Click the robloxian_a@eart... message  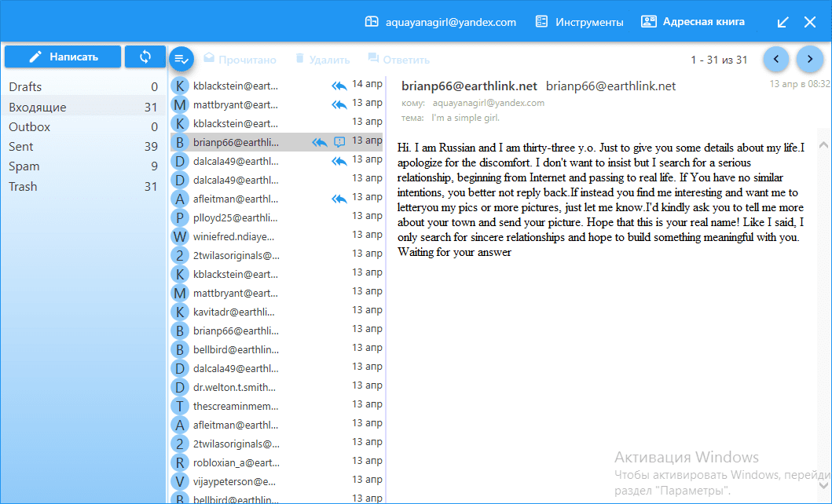pyautogui.click(x=277, y=462)
